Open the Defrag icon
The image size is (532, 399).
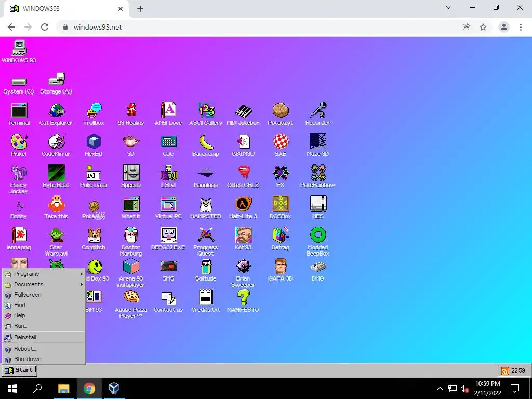coord(281,238)
